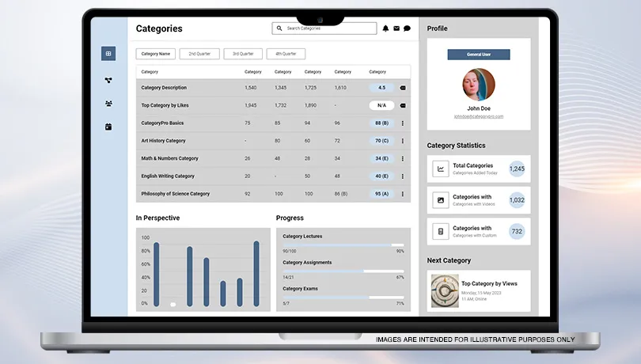Open three-dot menu for English Writing Category

pyautogui.click(x=403, y=176)
